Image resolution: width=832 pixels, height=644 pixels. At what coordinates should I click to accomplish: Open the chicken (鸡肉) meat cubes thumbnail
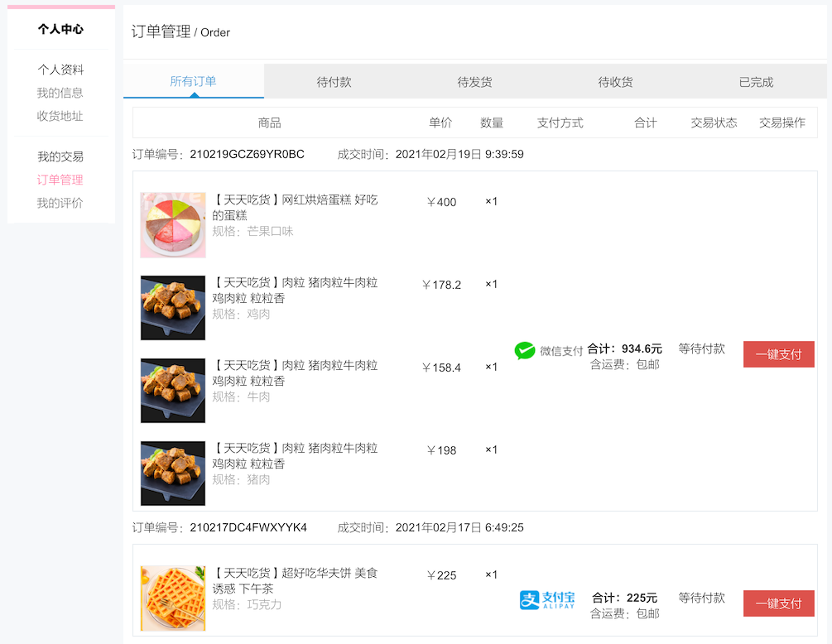point(173,308)
